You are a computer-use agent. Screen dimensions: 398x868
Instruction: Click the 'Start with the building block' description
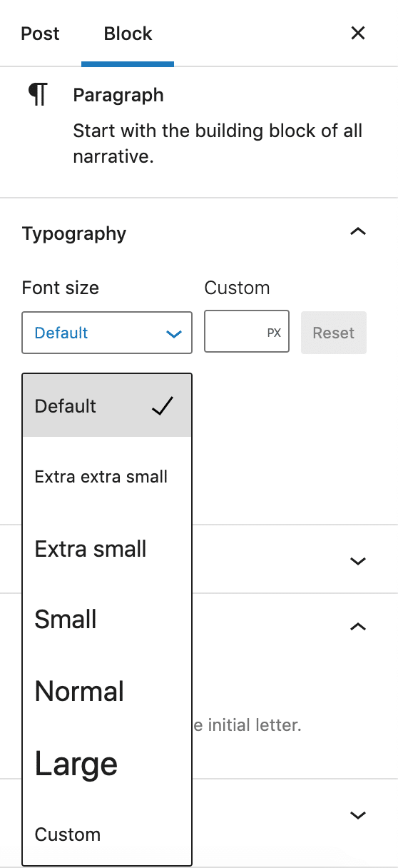pyautogui.click(x=218, y=143)
